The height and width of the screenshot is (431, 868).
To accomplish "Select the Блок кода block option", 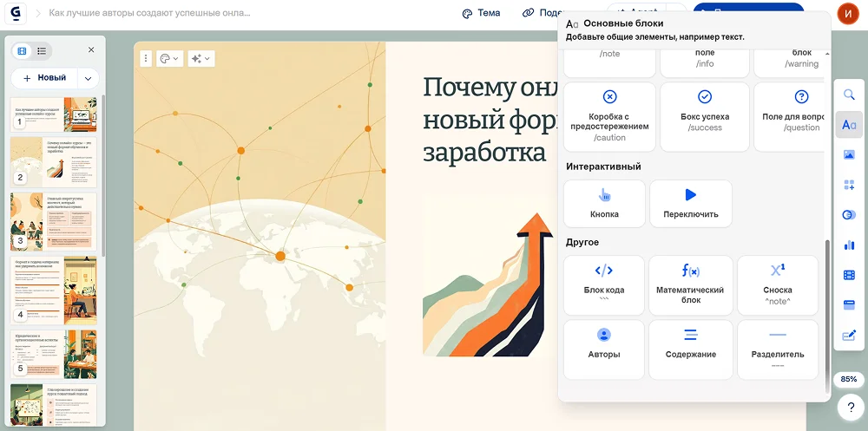I will [x=603, y=284].
